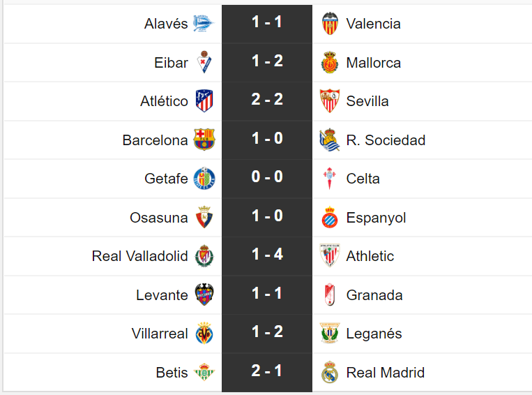Viewport: 532px width, 395px height.
Task: Open Real Valladolid team page
Action: click(x=140, y=256)
